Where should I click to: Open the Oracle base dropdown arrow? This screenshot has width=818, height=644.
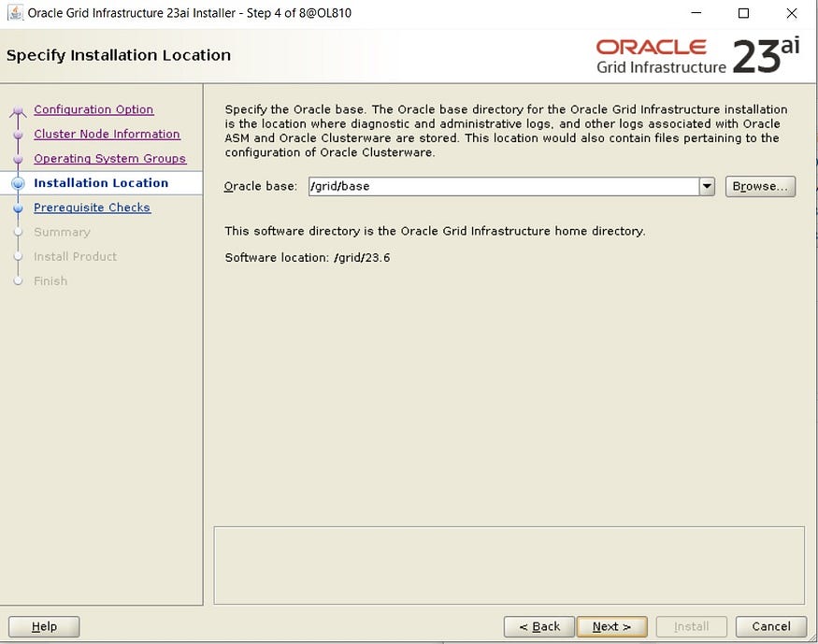pyautogui.click(x=707, y=186)
